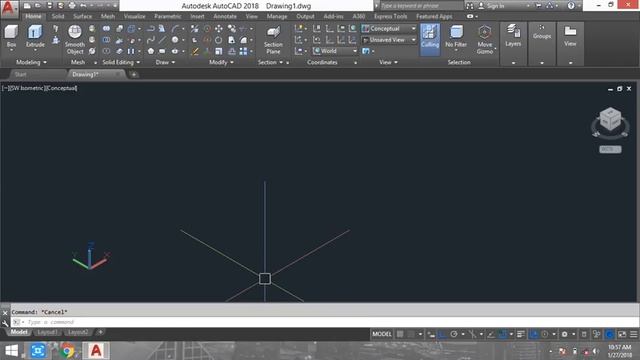Expand the Modify panel

click(222, 62)
